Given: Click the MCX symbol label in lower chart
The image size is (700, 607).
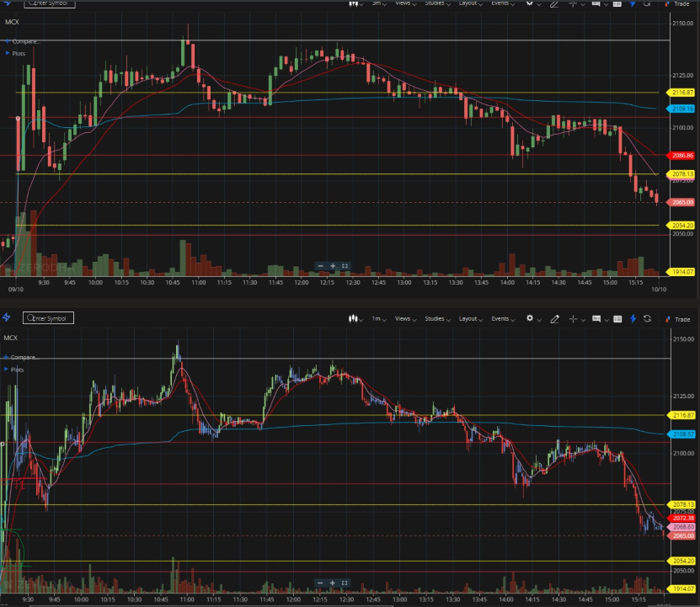Looking at the screenshot, I should point(11,338).
